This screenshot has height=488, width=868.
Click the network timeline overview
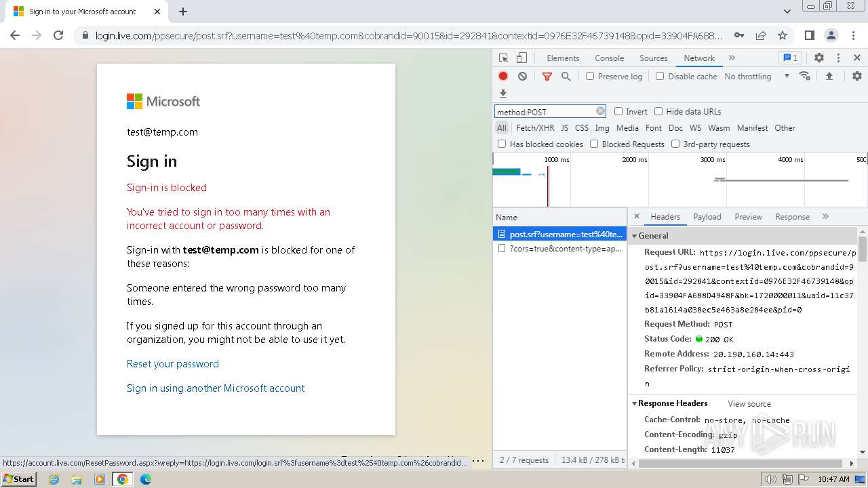[x=680, y=180]
